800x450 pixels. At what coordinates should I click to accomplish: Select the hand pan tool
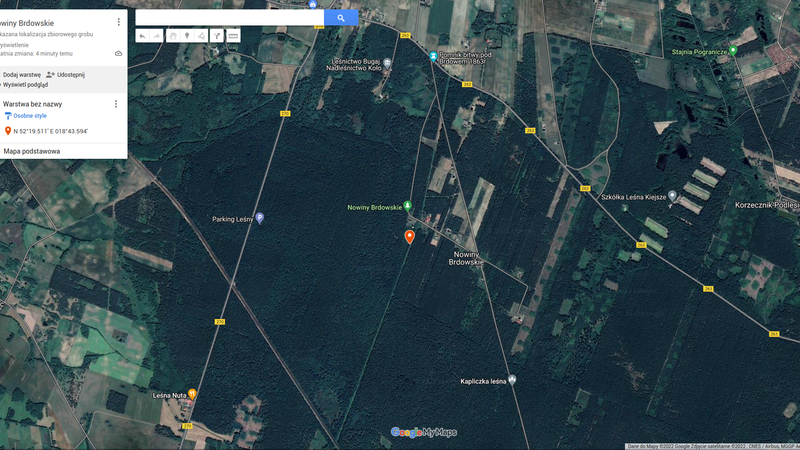[x=172, y=36]
